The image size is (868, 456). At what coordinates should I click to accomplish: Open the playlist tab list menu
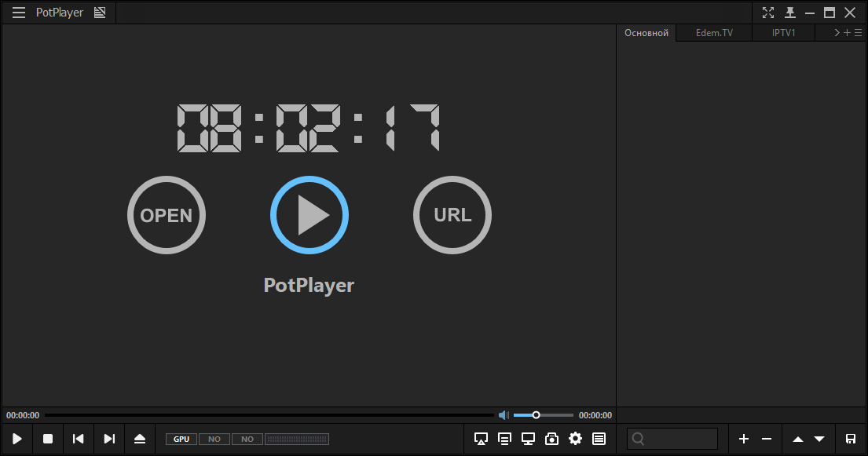tap(858, 33)
